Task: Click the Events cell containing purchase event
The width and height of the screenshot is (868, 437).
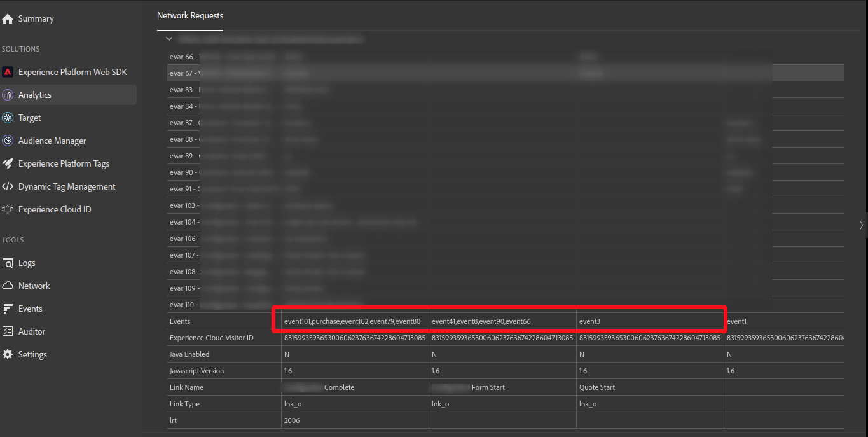Action: [353, 321]
